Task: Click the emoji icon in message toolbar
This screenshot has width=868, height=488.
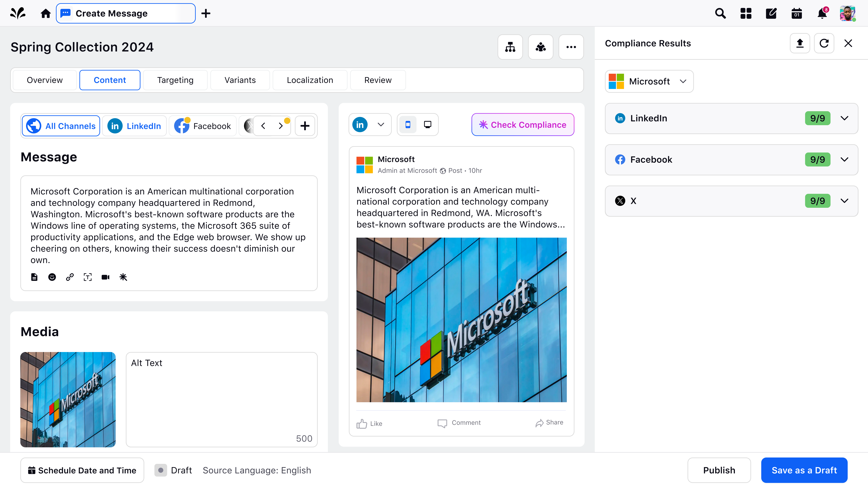Action: pos(52,277)
